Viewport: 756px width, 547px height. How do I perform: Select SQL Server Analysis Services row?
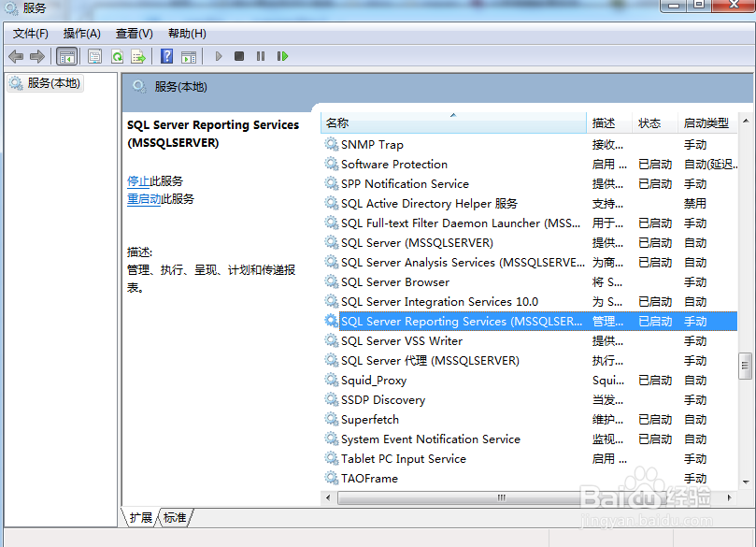[x=530, y=263]
